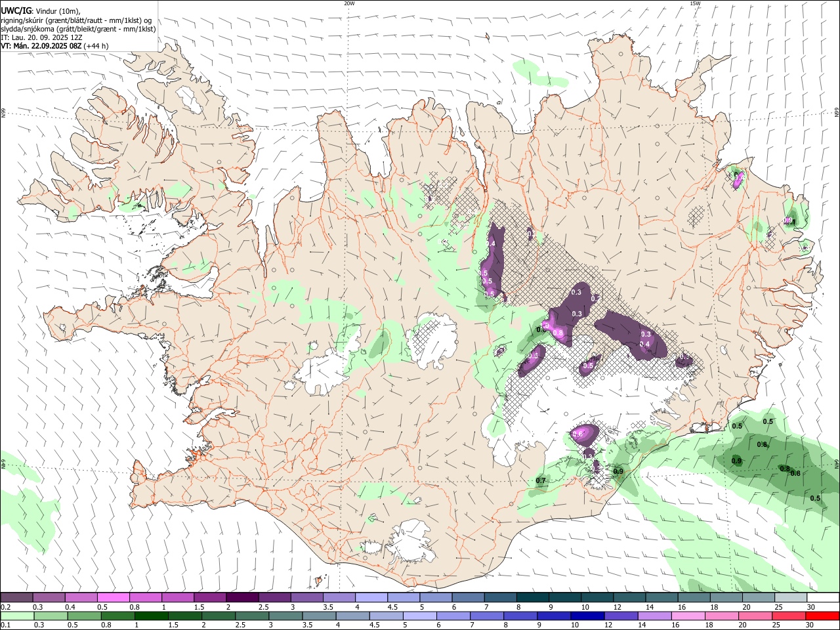Pick the dark teal 8 swatch in the upper scale
The width and height of the screenshot is (840, 630).
tap(532, 598)
